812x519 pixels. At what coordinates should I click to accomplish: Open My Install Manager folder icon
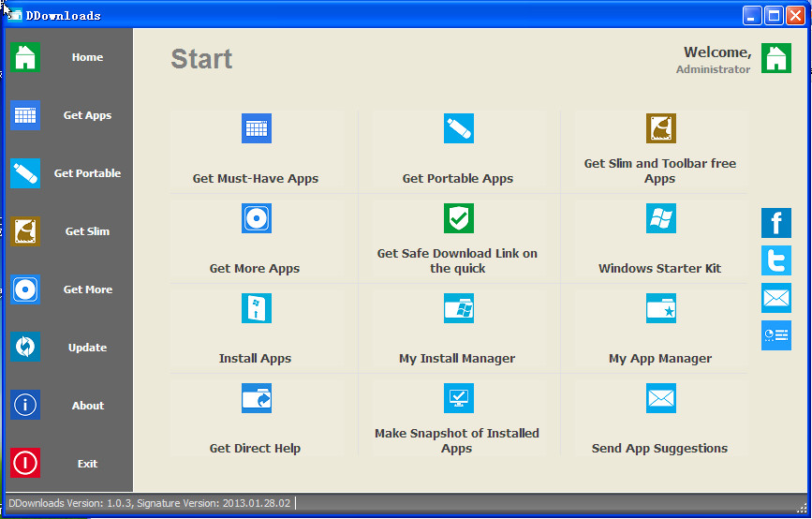click(x=459, y=308)
